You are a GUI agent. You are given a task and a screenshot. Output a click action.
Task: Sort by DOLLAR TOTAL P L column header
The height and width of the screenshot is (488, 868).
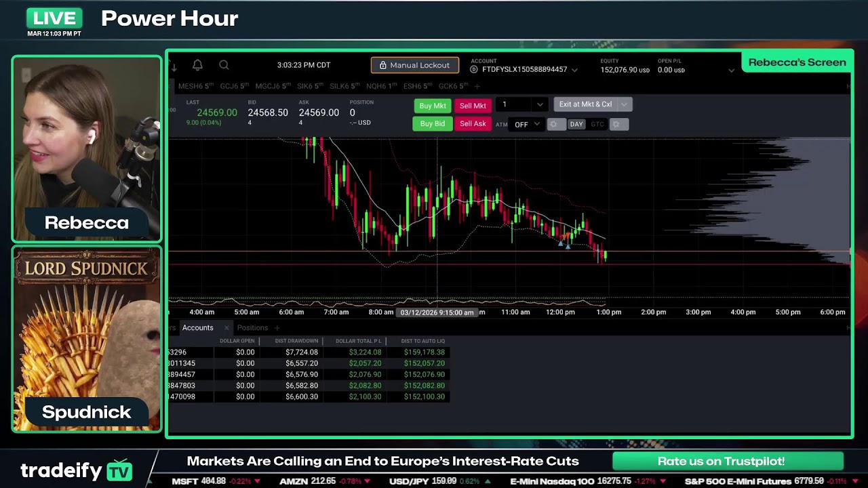(x=359, y=341)
